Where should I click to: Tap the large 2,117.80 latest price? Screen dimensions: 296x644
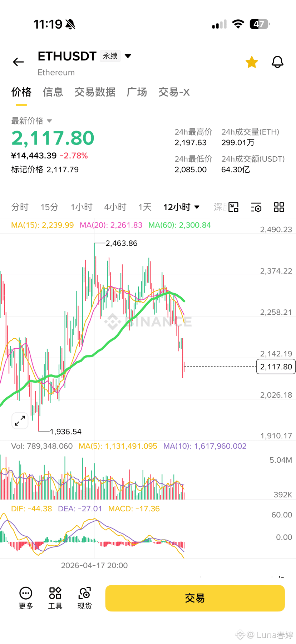coord(53,138)
